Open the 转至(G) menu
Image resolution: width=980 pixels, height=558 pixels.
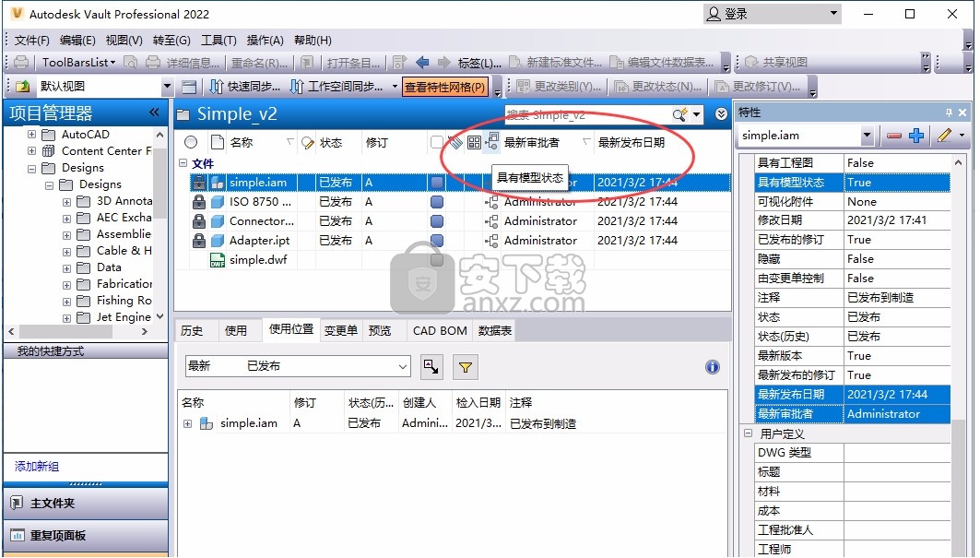(171, 40)
